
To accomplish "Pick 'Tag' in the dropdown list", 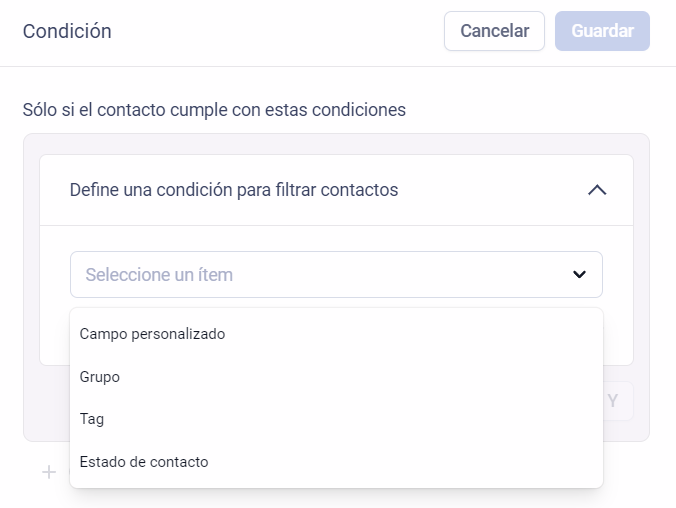I will pos(92,419).
